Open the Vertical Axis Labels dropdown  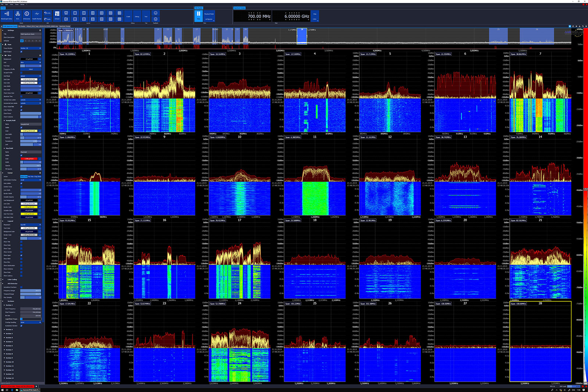coord(31,100)
